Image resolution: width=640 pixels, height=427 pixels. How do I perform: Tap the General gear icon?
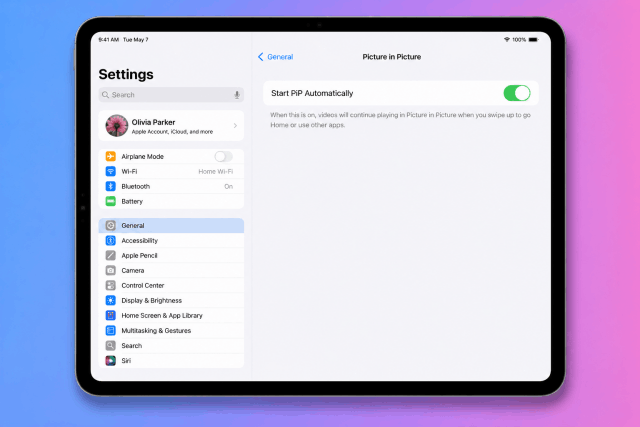(111, 225)
